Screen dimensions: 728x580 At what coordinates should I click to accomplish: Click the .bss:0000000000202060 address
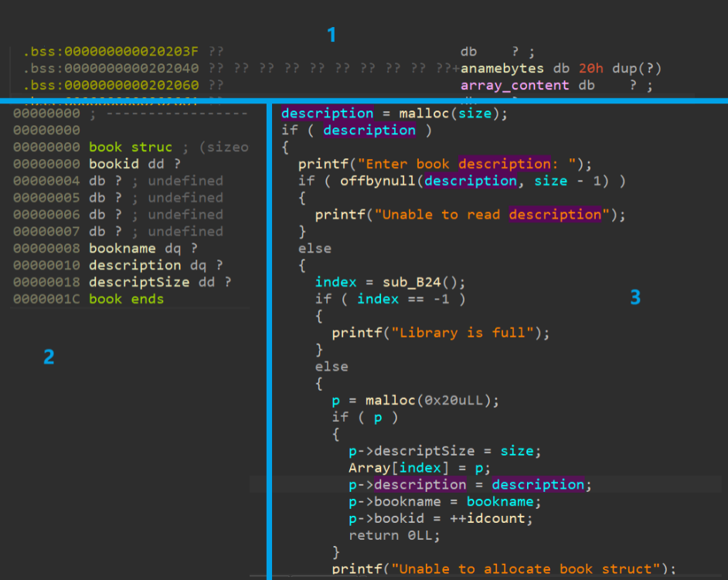click(111, 86)
